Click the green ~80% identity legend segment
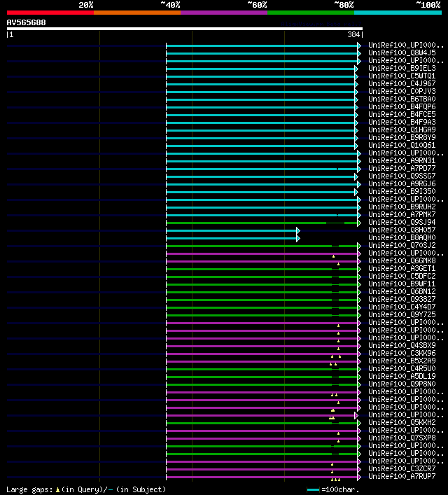This screenshot has height=495, width=448. tap(311, 13)
